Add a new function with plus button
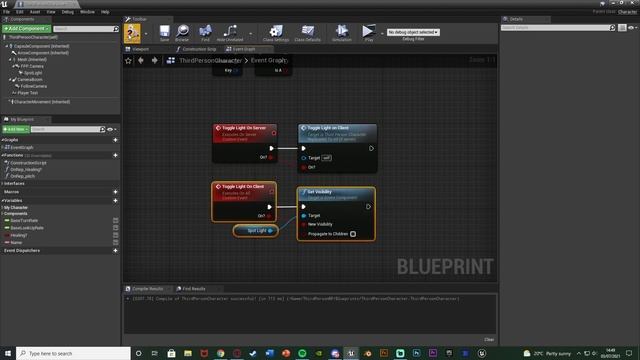The height and width of the screenshot is (360, 640). pos(116,155)
